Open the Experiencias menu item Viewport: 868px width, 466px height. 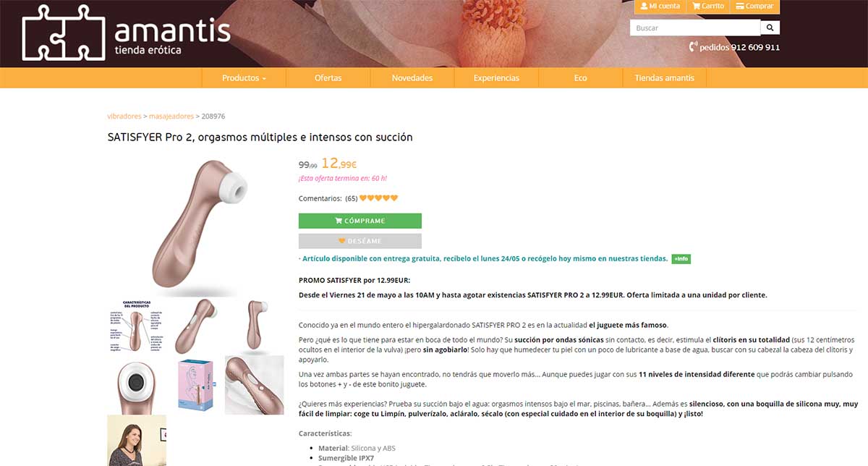coord(496,78)
